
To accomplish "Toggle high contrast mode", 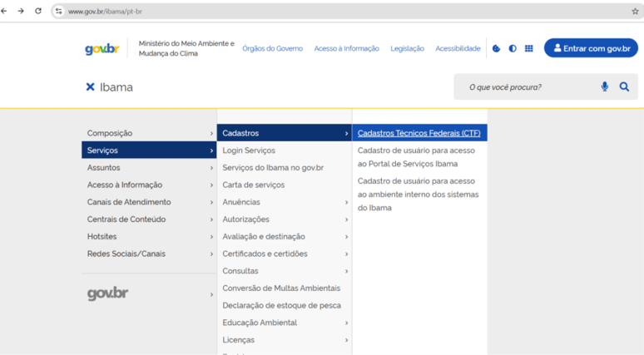I will click(513, 48).
